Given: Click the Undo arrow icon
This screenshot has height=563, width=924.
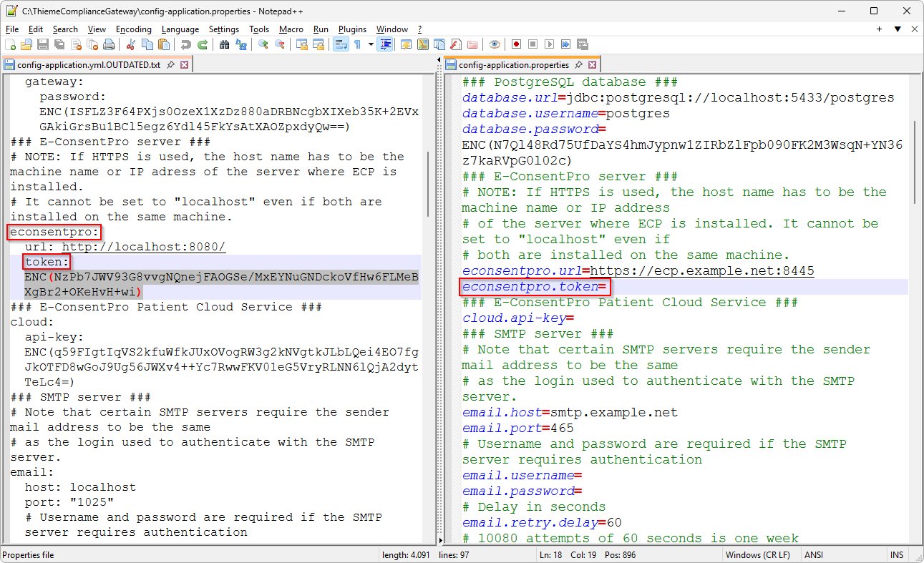Looking at the screenshot, I should coord(186,44).
